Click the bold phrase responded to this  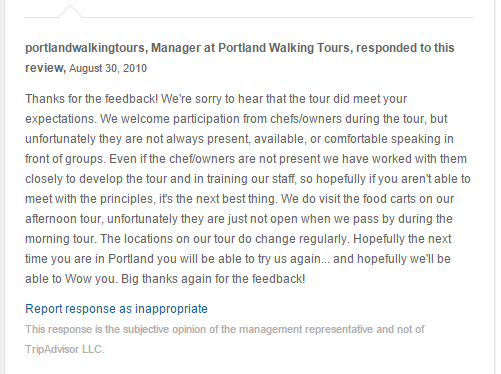[x=405, y=48]
